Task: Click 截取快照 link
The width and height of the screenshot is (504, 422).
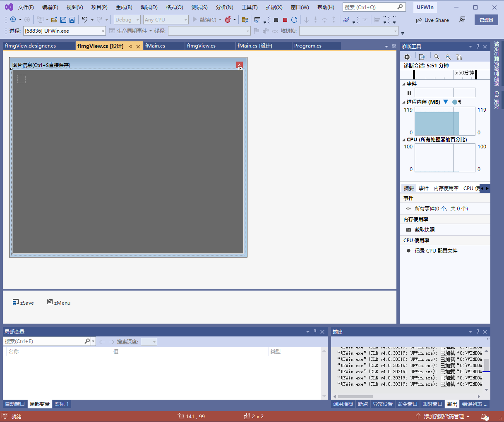Action: pyautogui.click(x=425, y=230)
